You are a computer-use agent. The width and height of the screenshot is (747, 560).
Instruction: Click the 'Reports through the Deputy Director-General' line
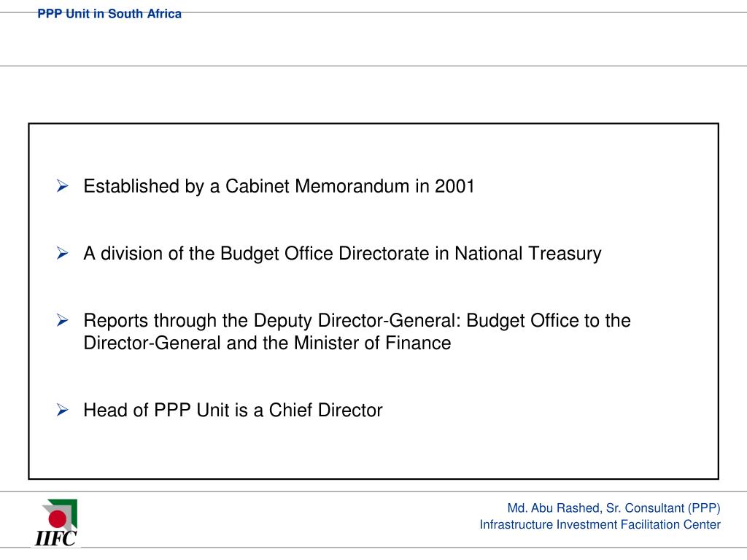357,321
